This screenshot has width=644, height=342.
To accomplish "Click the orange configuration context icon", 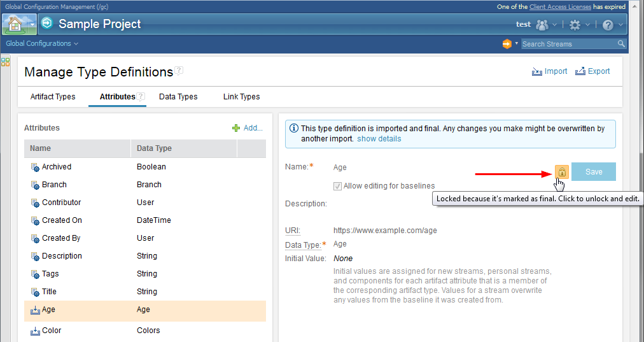I will (x=507, y=44).
